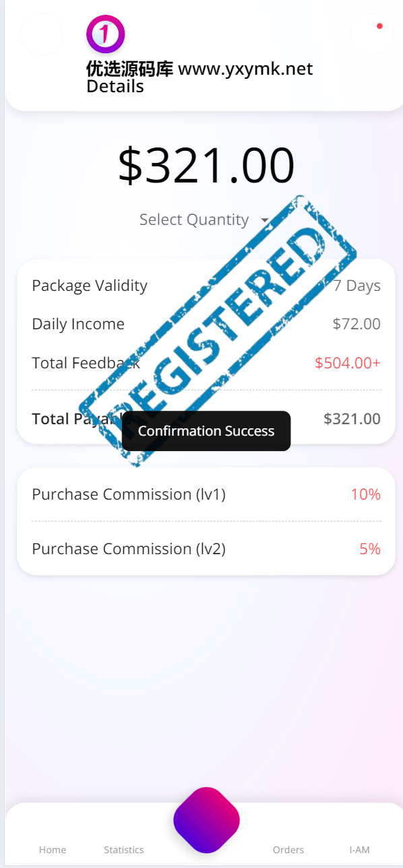Dismiss the Confirmation Success toast
This screenshot has width=403, height=868.
point(206,431)
